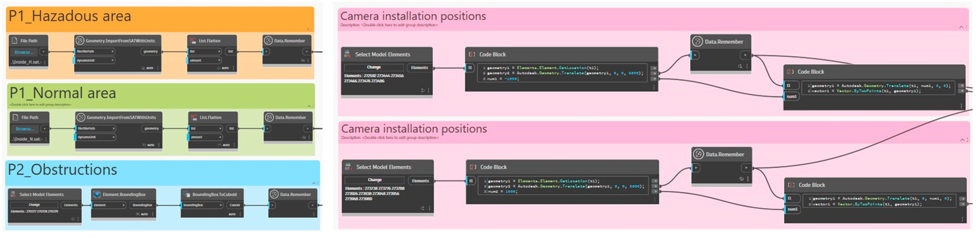Toggle preview eye on P1_Hazadous List.Flatten node

(x=219, y=68)
